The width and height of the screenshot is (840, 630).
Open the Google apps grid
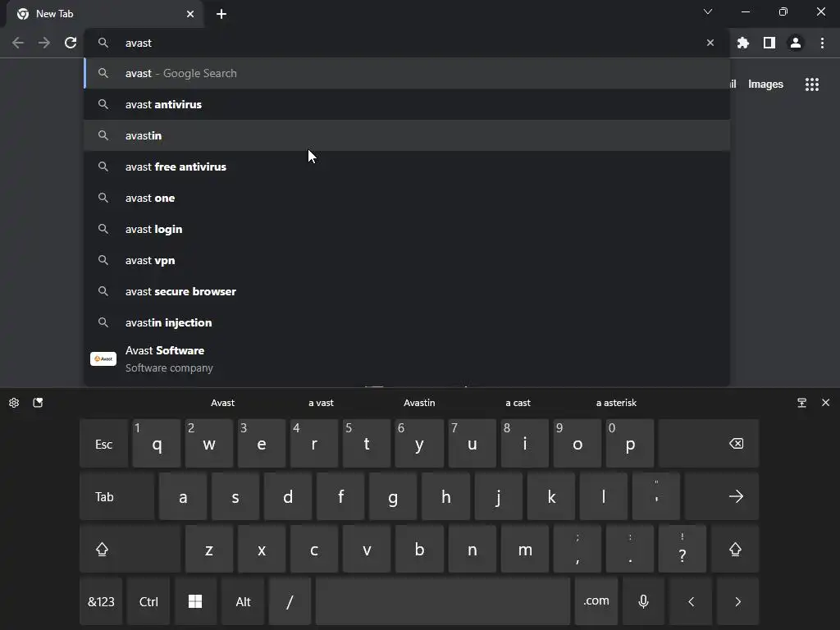[812, 84]
